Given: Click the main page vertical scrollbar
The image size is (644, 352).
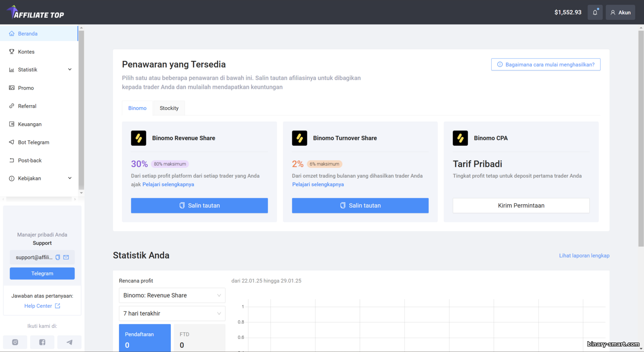Looking at the screenshot, I should coord(641,137).
